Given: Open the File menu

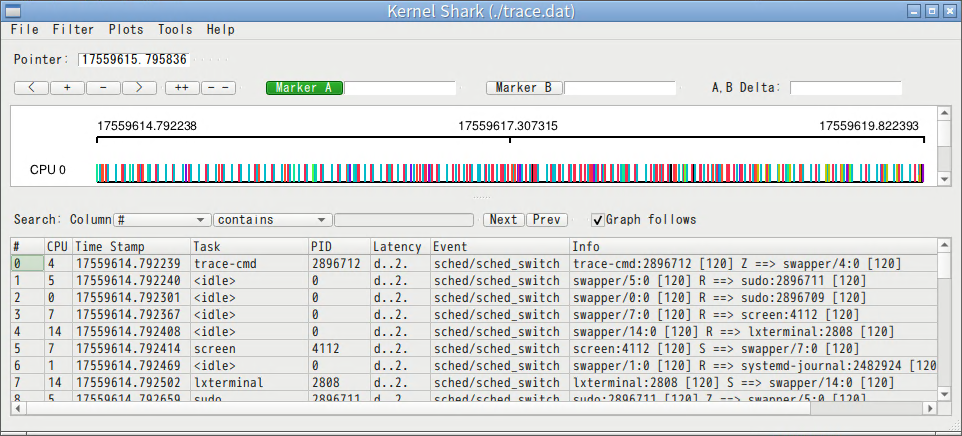Looking at the screenshot, I should coord(25,30).
